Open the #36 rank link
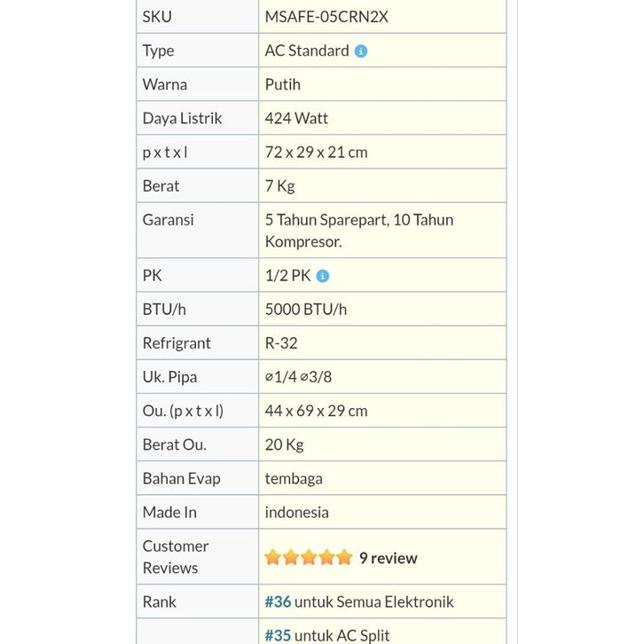The height and width of the screenshot is (644, 644). coord(278,601)
